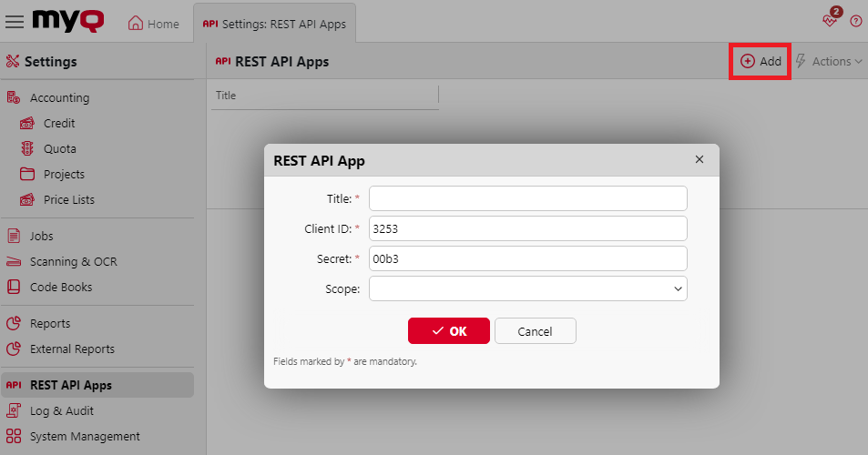Screen dimensions: 868x455
Task: Switch to the Home tab
Action: pos(153,24)
